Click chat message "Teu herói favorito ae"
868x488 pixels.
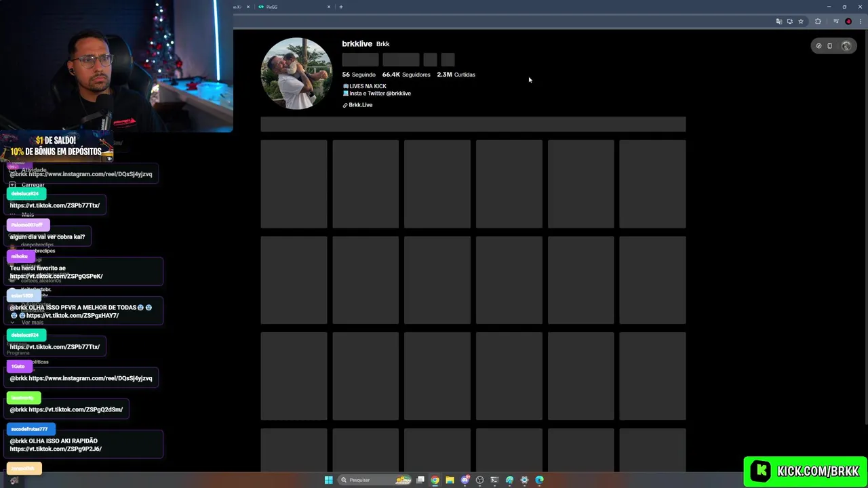point(37,268)
